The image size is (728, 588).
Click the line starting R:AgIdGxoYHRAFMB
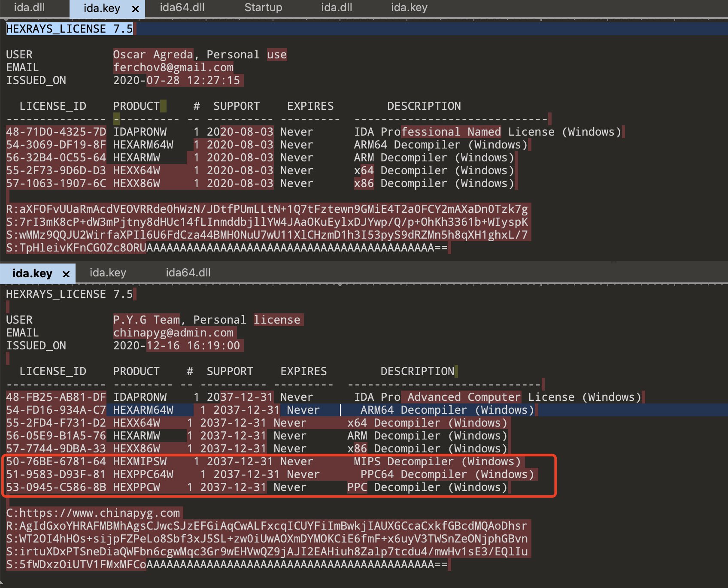267,526
